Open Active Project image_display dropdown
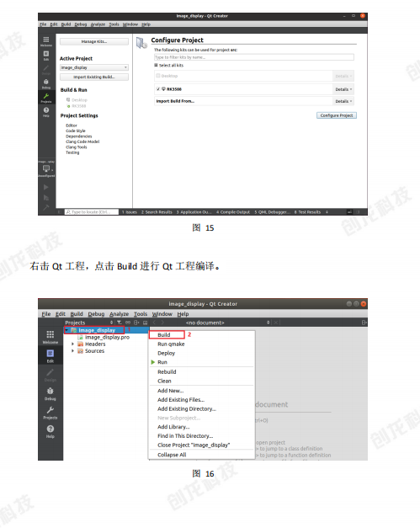The width and height of the screenshot is (420, 528). click(94, 67)
